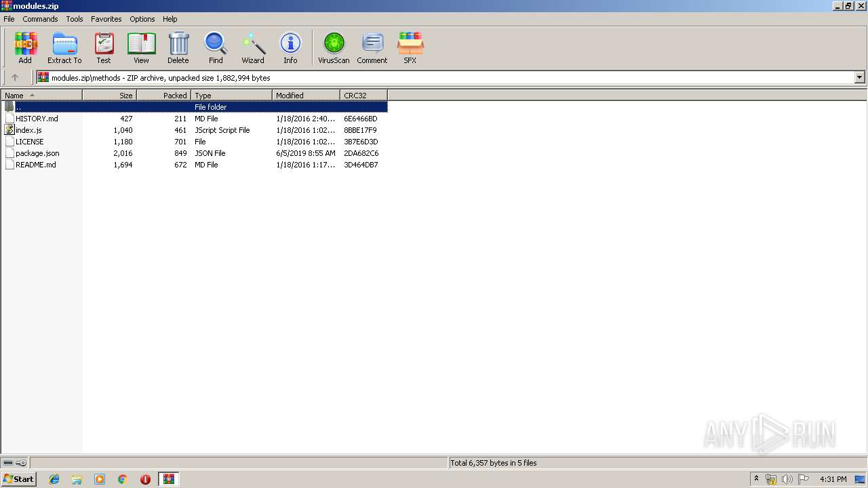Image resolution: width=868 pixels, height=488 pixels.
Task: Click the network tray icon
Action: 771,479
